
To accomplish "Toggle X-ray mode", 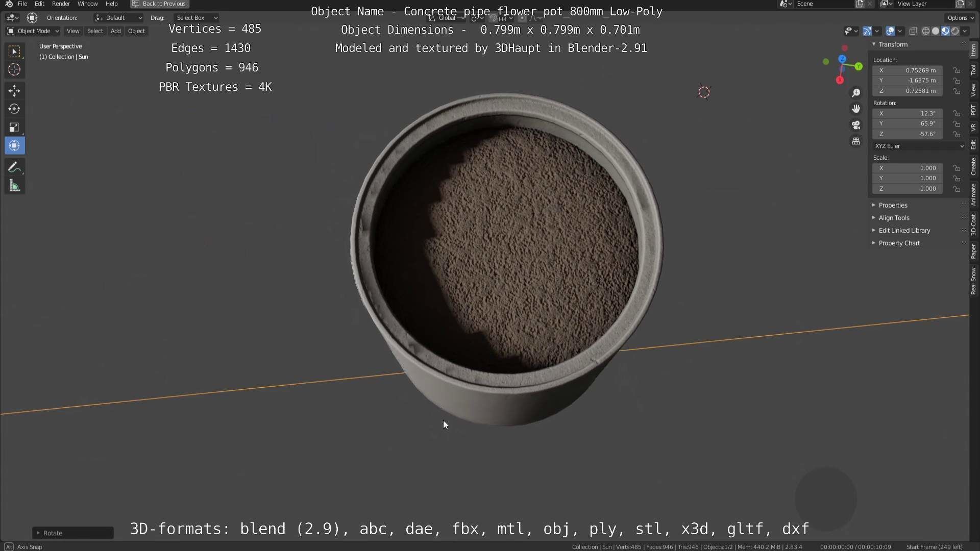I will point(913,31).
